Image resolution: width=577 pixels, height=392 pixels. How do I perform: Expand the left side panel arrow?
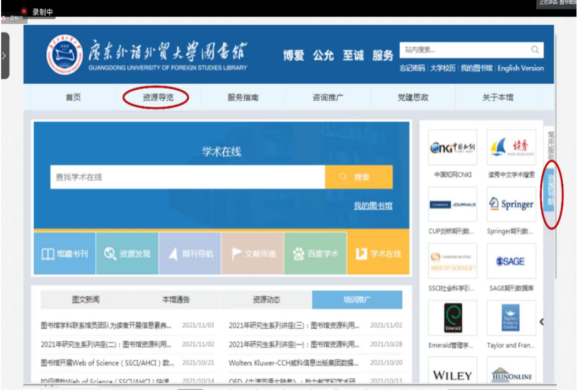click(4, 56)
